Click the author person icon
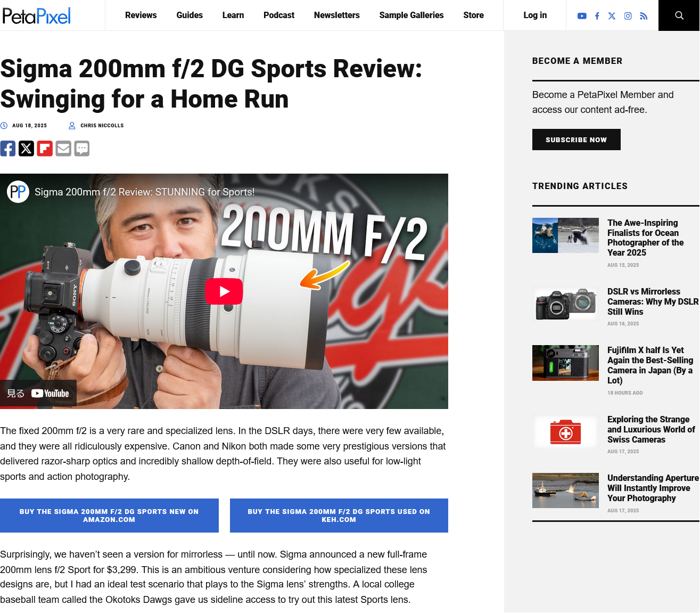700x613 pixels. pos(72,126)
